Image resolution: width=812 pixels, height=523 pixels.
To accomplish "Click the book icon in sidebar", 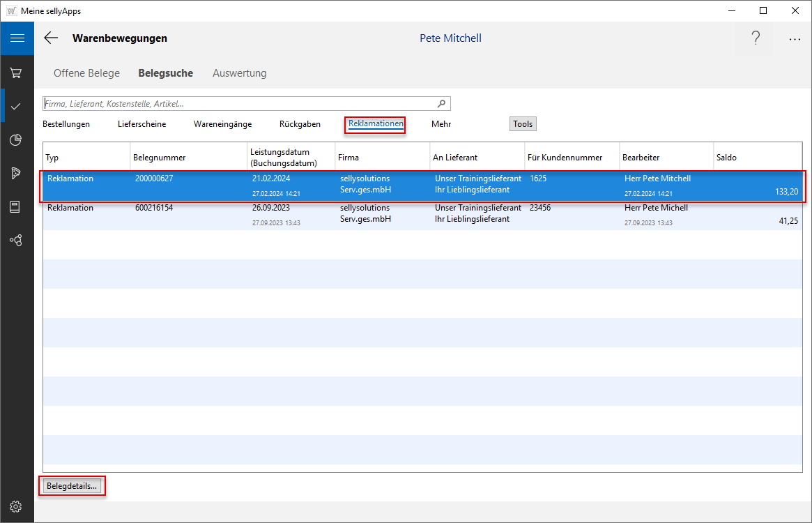I will pyautogui.click(x=17, y=206).
